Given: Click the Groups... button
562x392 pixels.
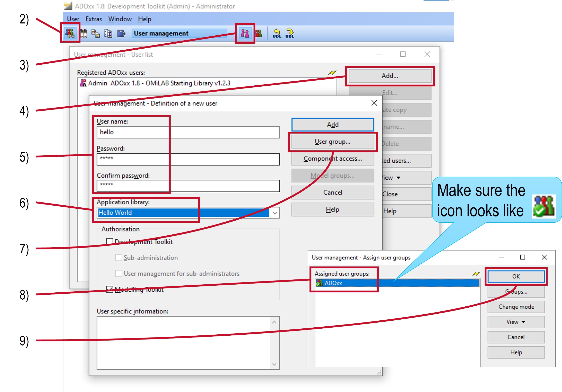Looking at the screenshot, I should (516, 292).
